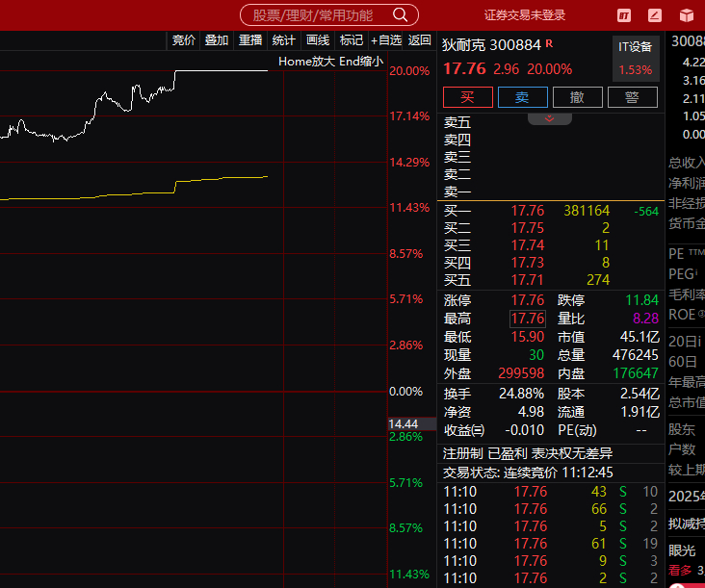Viewport: 705px width, 588px height.
Task: Click the 卖一 ask row label
Action: (457, 192)
